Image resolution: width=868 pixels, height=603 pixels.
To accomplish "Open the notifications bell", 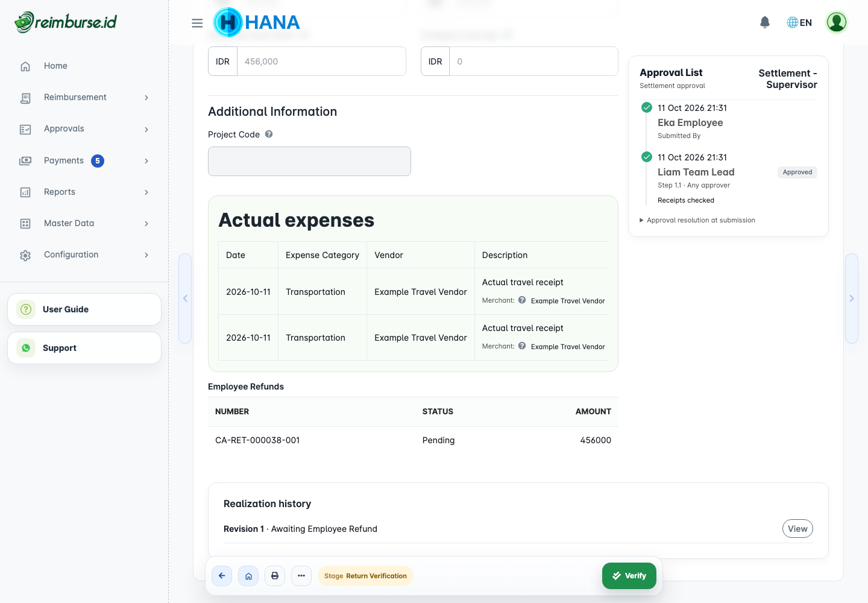I will point(765,22).
